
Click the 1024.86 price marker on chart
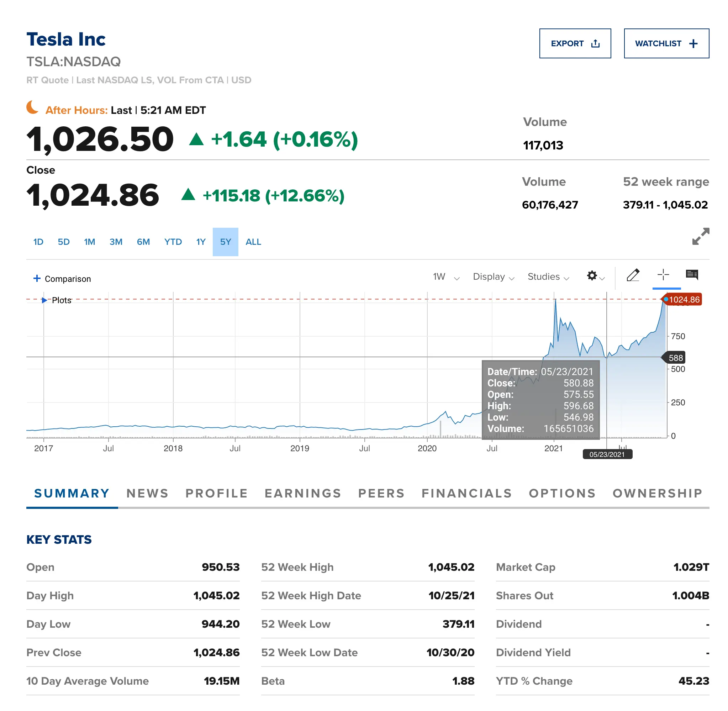tap(683, 300)
